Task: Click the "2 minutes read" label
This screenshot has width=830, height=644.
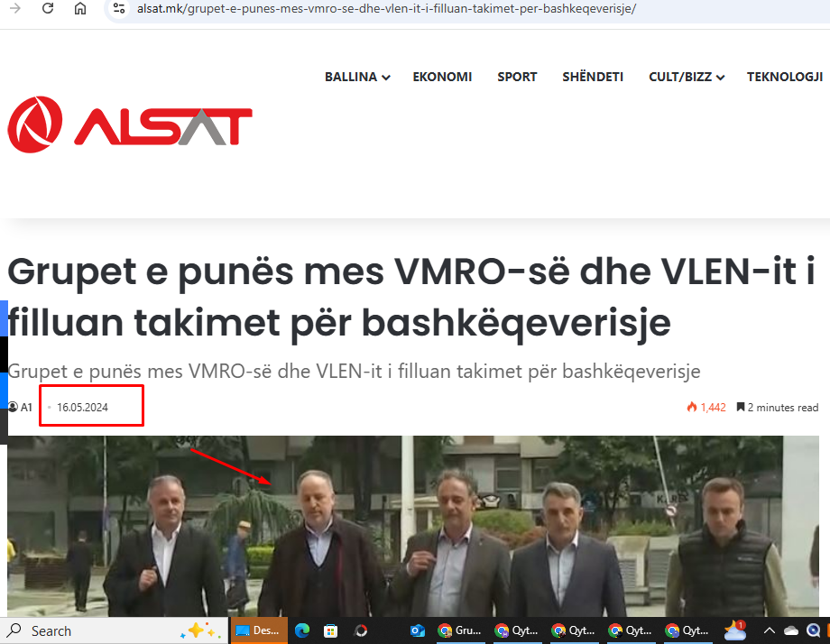Action: (x=783, y=408)
